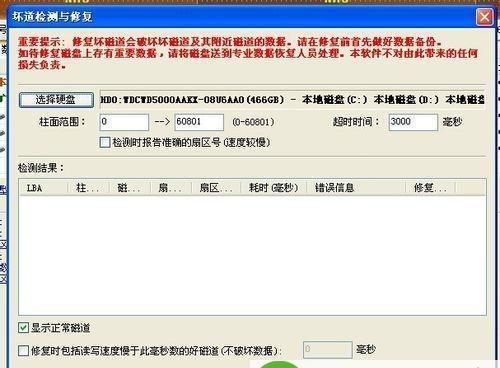The image size is (500, 368).
Task: Click the 磁... column header
Action: point(130,188)
